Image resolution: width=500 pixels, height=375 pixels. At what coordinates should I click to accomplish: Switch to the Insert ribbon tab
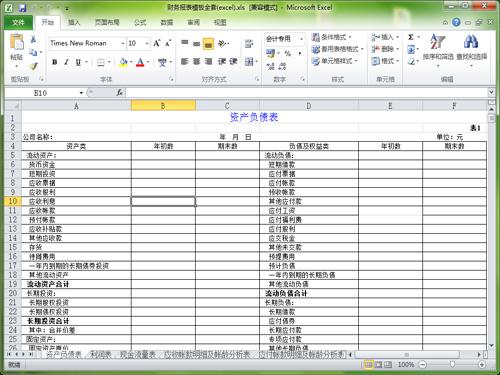[x=74, y=22]
